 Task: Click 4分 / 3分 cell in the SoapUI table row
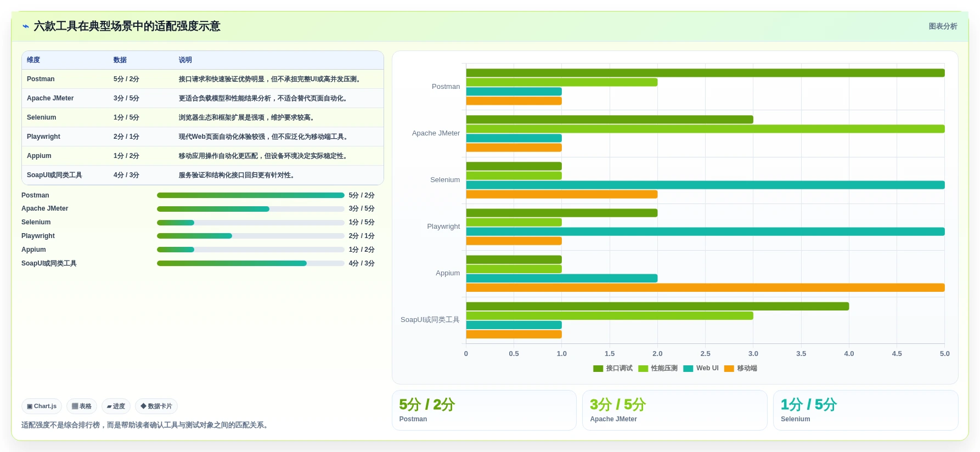[x=126, y=175]
